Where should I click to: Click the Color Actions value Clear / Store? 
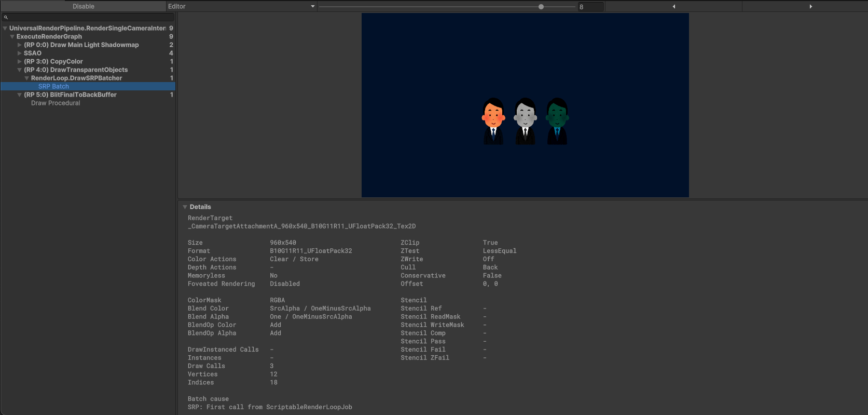coord(294,259)
